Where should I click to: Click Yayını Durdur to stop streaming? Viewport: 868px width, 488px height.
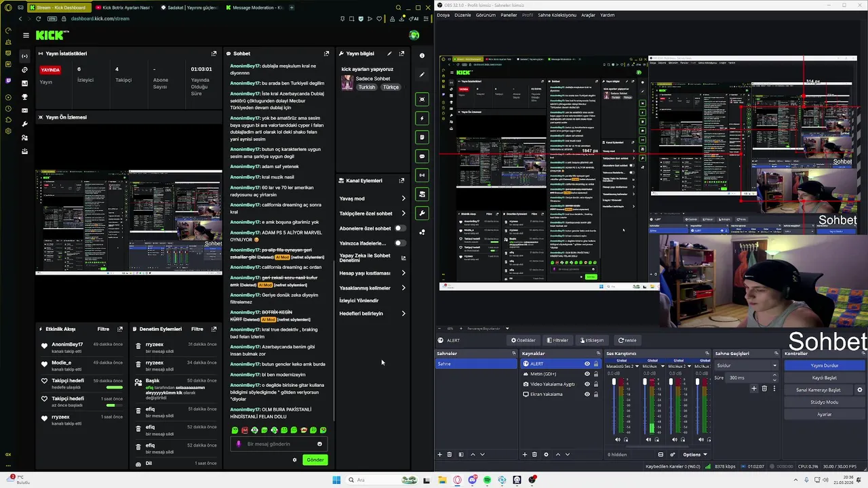825,365
